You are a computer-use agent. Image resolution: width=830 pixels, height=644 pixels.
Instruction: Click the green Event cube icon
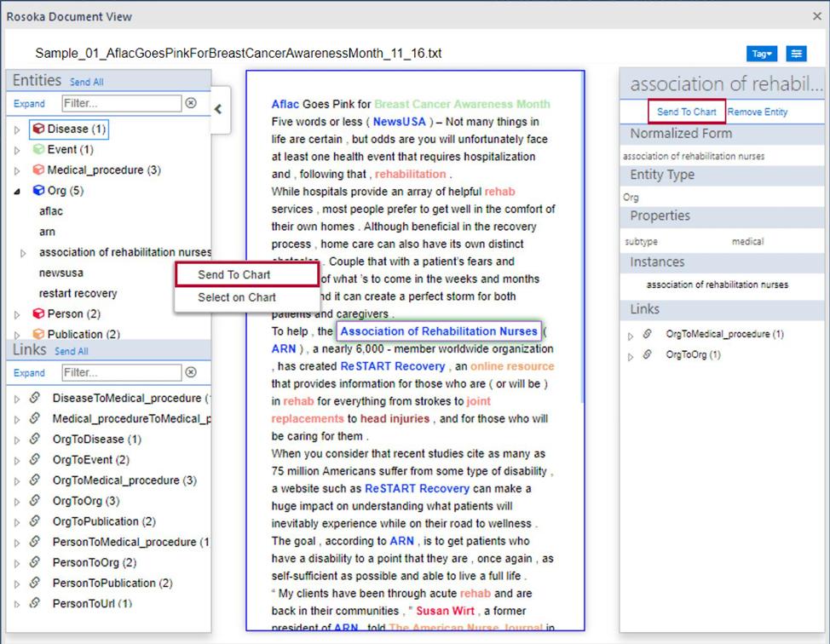(x=38, y=150)
